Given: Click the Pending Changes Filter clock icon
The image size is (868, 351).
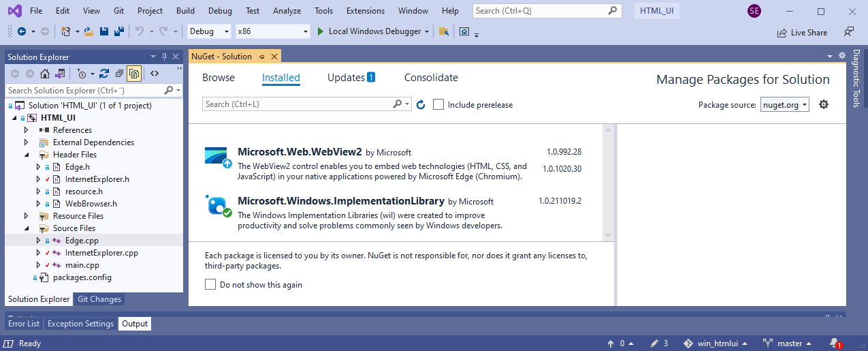Looking at the screenshot, I should (82, 74).
